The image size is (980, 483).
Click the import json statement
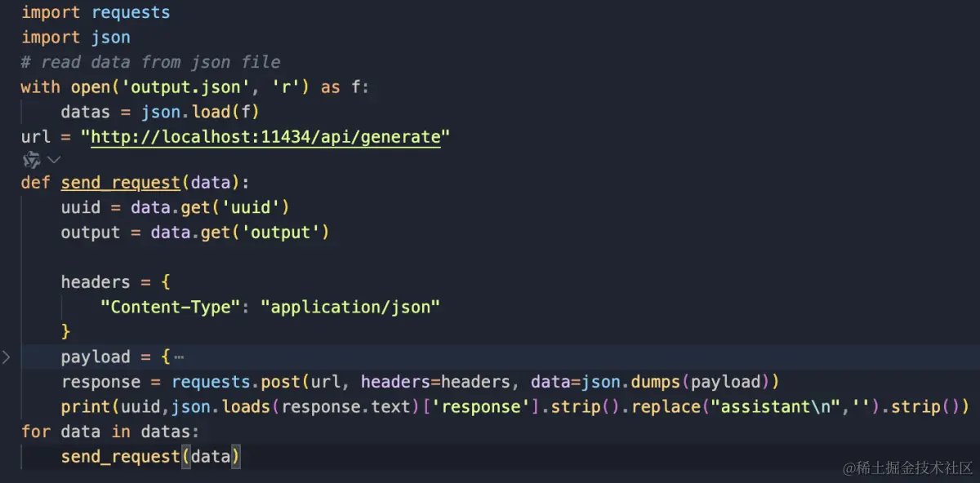tap(75, 37)
